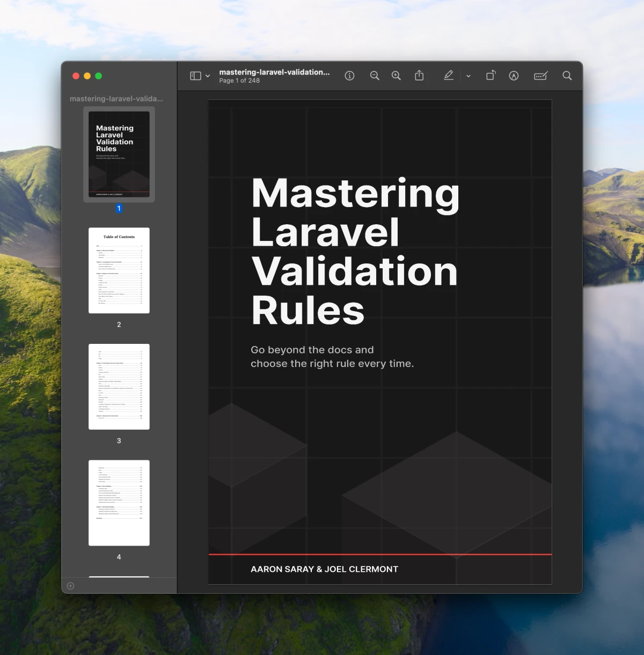Minimize the Preview window
The image size is (644, 655).
click(x=87, y=76)
